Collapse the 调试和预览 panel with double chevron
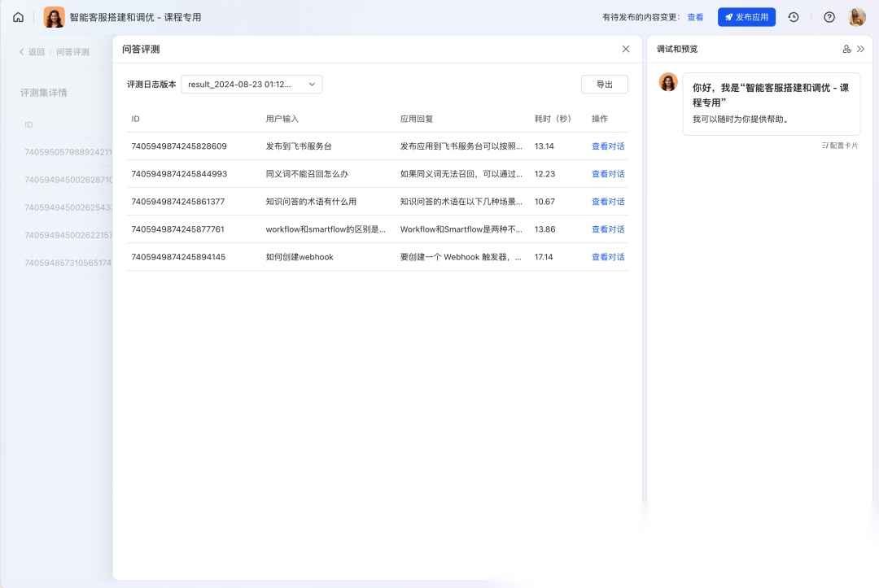This screenshot has height=588, width=879. tap(860, 50)
